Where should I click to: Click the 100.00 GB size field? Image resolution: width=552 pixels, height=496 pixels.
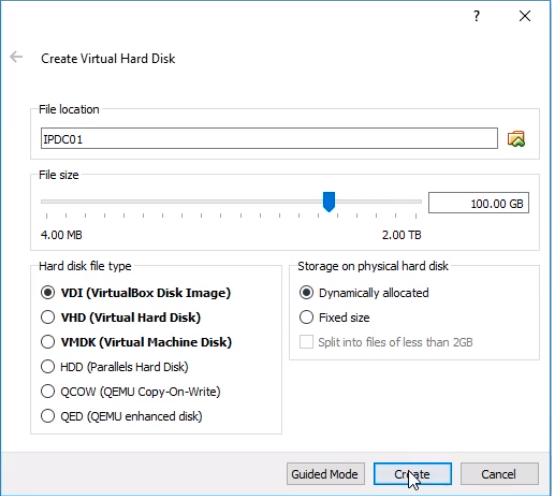pos(478,203)
